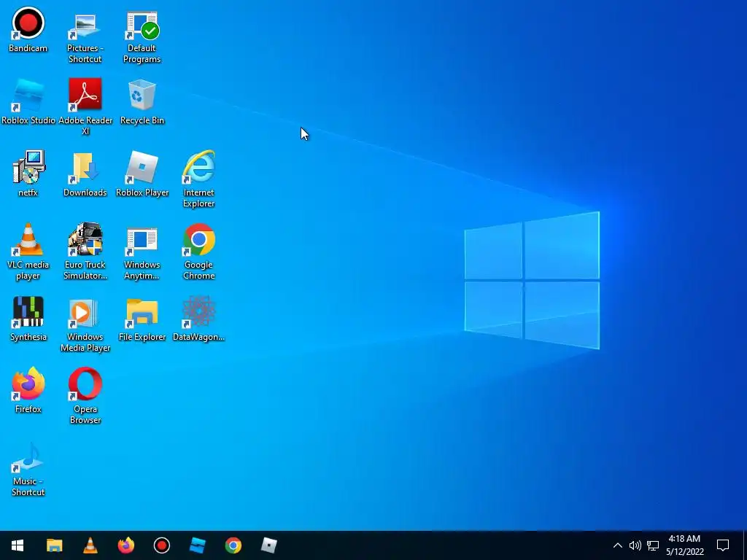
Task: Open the Windows Start menu
Action: 18,545
